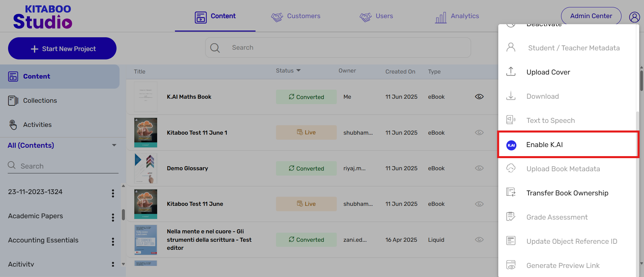Open the K.AI Maths Book title
Viewport: 644px width, 277px height.
coord(189,97)
